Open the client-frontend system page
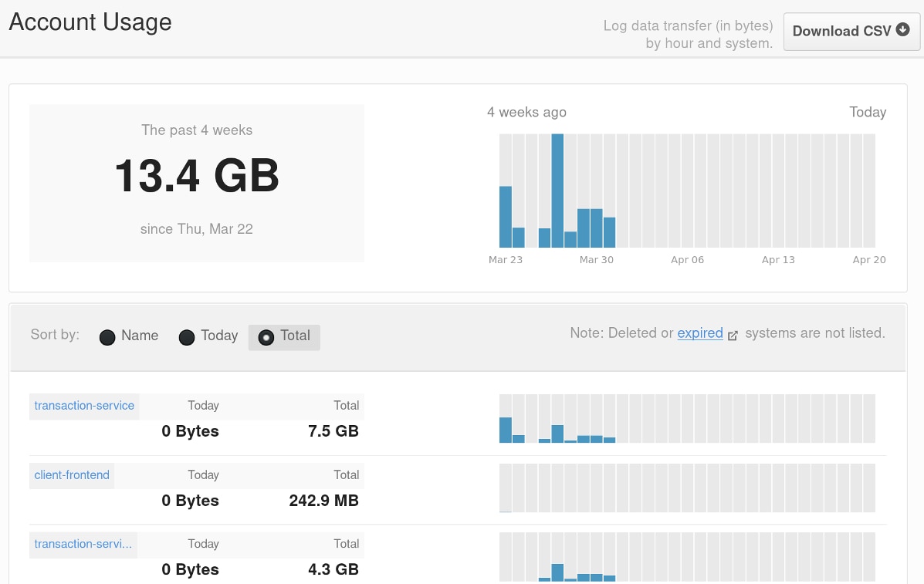 point(71,475)
